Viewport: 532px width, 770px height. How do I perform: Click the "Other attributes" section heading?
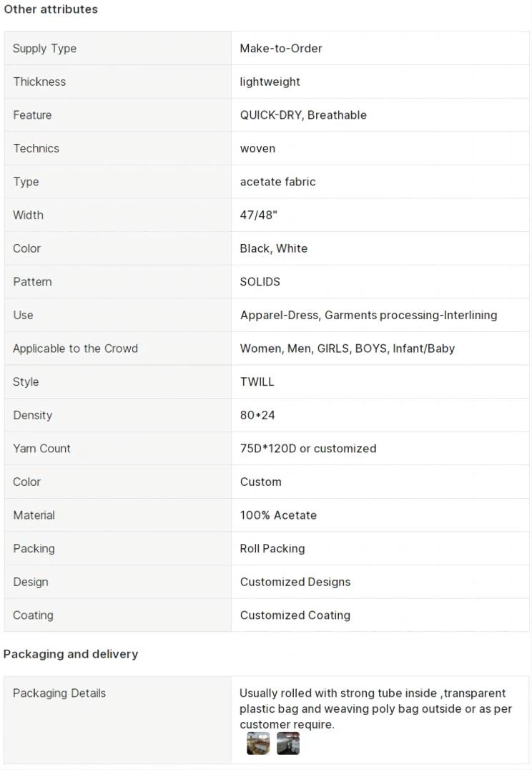pos(51,9)
